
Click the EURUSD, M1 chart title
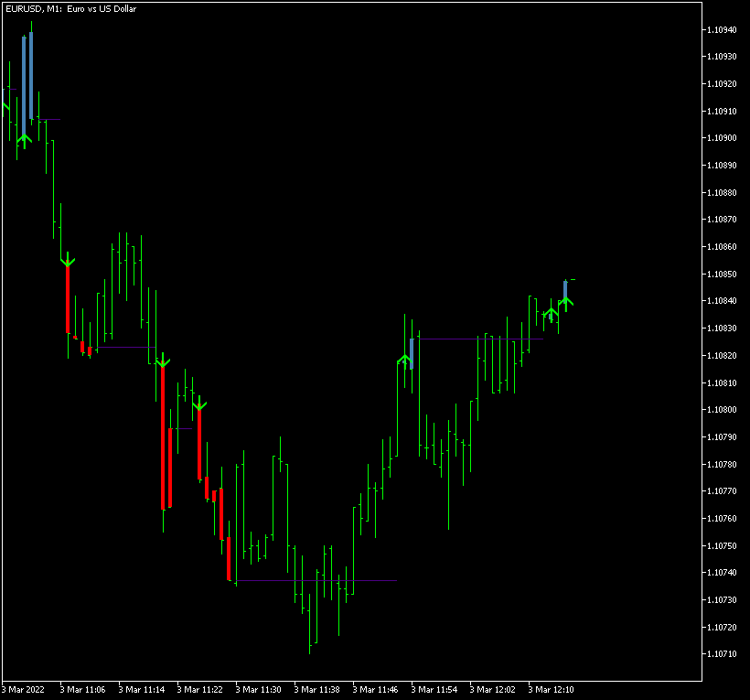coord(70,9)
